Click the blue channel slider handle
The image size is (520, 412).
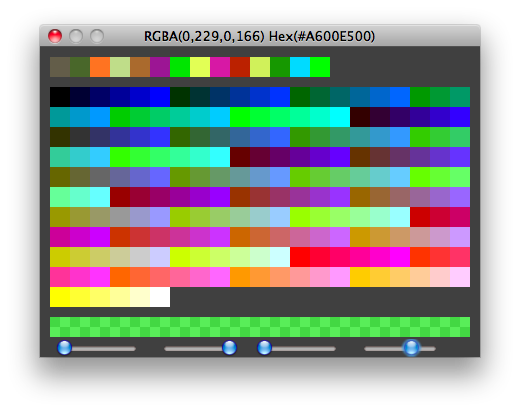[x=264, y=348]
